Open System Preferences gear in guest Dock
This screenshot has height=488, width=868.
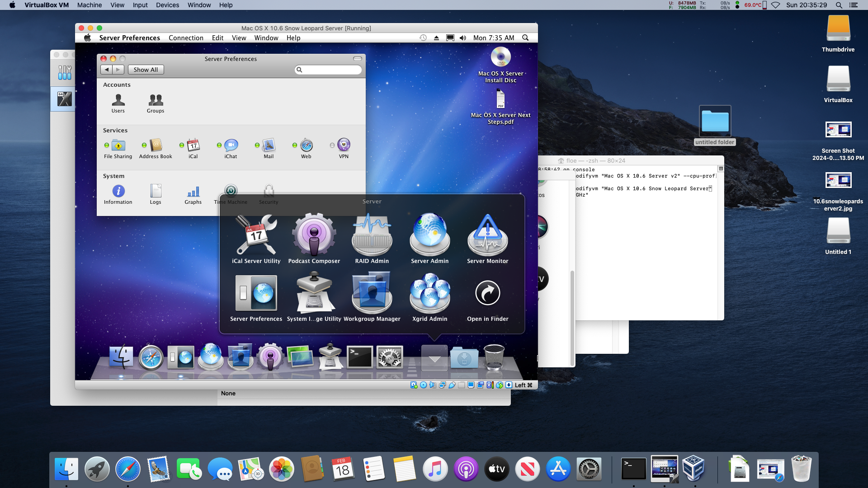[390, 357]
